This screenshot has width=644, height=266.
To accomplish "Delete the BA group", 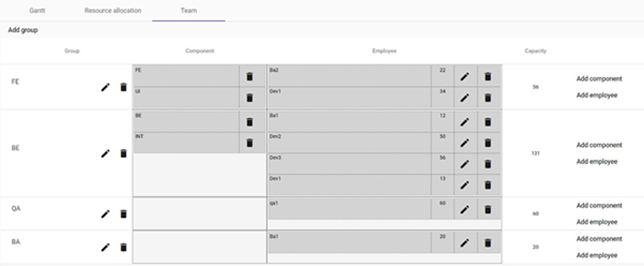I will point(123,247).
